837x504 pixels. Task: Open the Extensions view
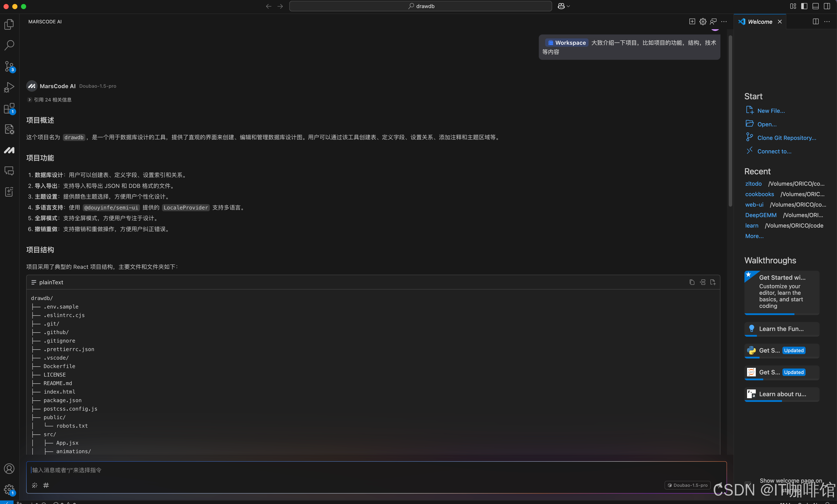(x=9, y=108)
